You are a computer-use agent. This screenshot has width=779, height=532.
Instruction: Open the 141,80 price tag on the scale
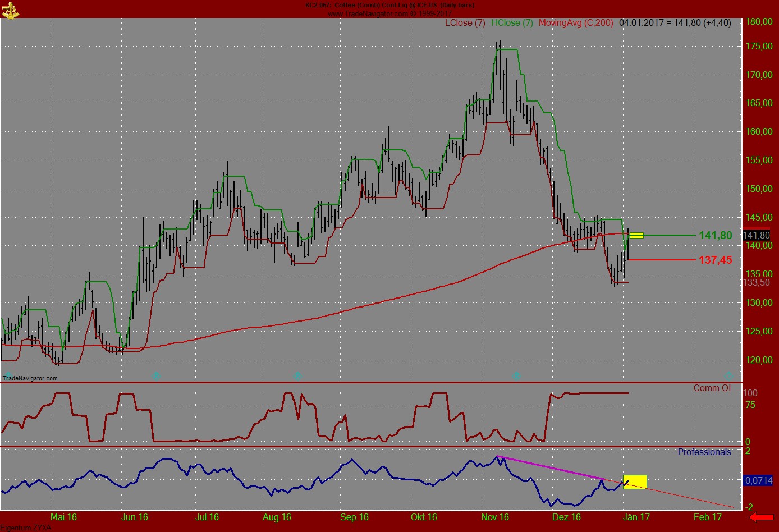[x=755, y=235]
